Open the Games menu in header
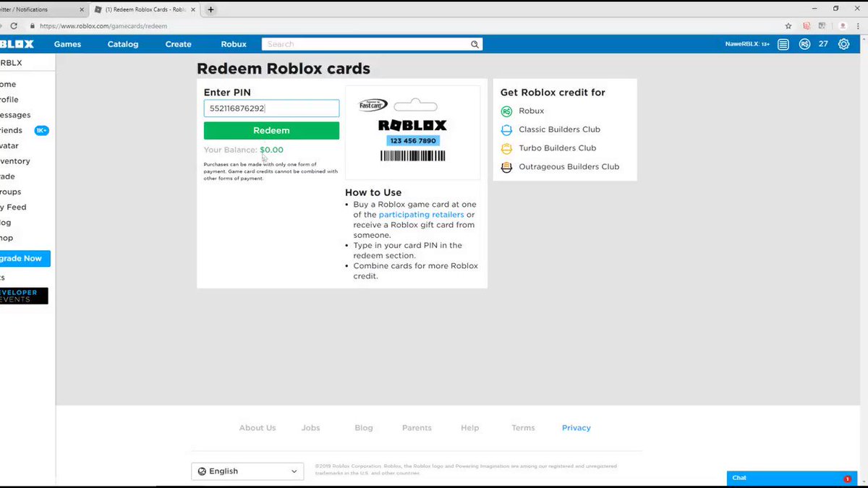868x488 pixels. (x=67, y=44)
